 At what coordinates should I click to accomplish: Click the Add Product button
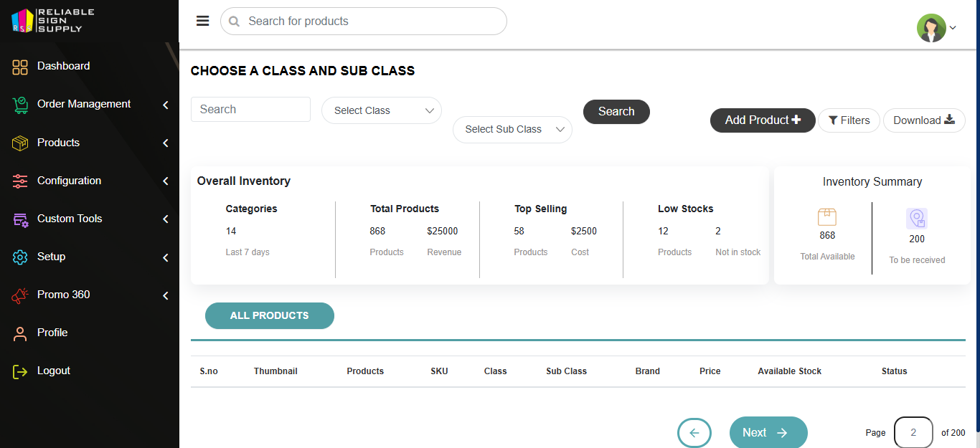point(762,120)
